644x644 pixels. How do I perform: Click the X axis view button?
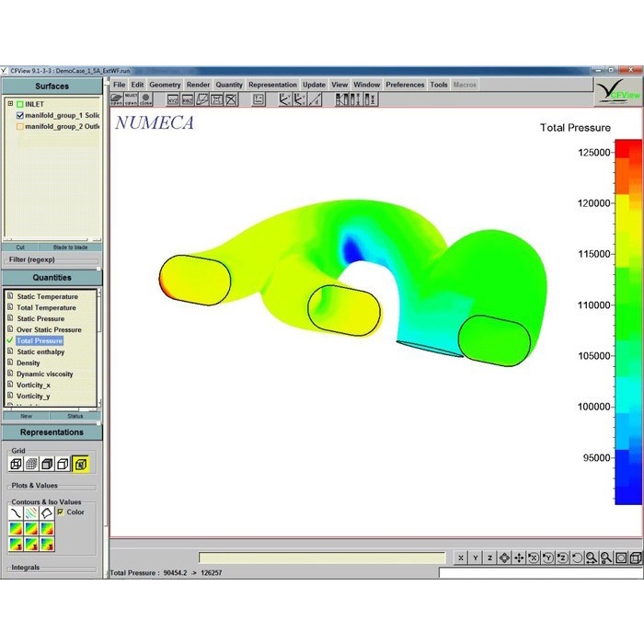tap(460, 558)
